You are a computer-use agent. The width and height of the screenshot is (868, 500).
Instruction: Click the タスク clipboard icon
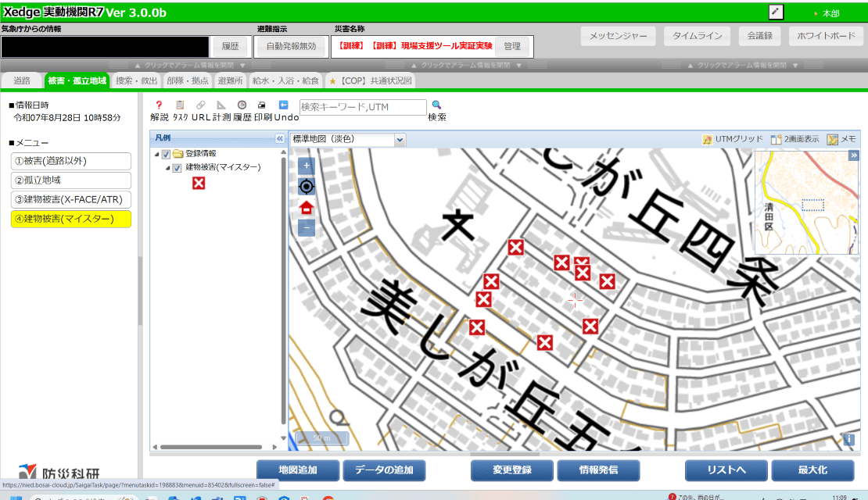pyautogui.click(x=180, y=105)
